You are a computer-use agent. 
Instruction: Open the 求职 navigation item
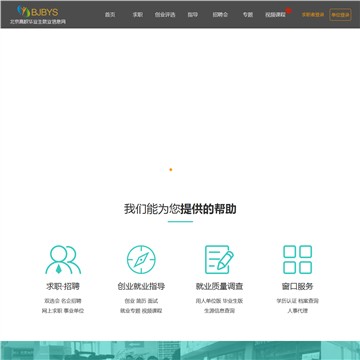[138, 15]
